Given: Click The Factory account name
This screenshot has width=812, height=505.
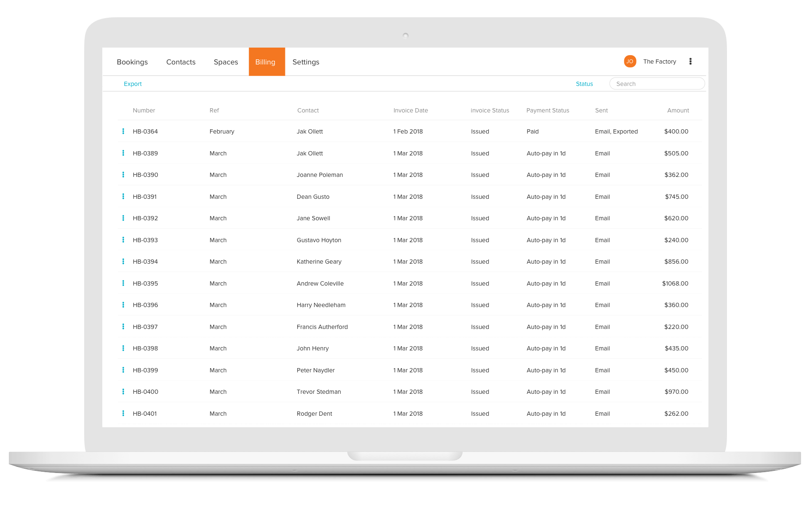Looking at the screenshot, I should (659, 61).
